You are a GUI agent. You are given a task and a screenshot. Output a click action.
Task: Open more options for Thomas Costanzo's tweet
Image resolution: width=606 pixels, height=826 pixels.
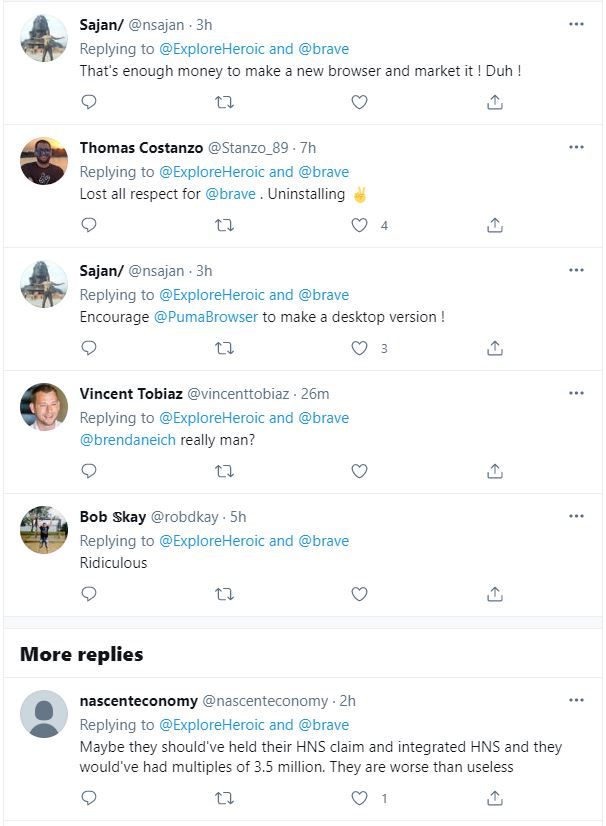click(x=576, y=147)
